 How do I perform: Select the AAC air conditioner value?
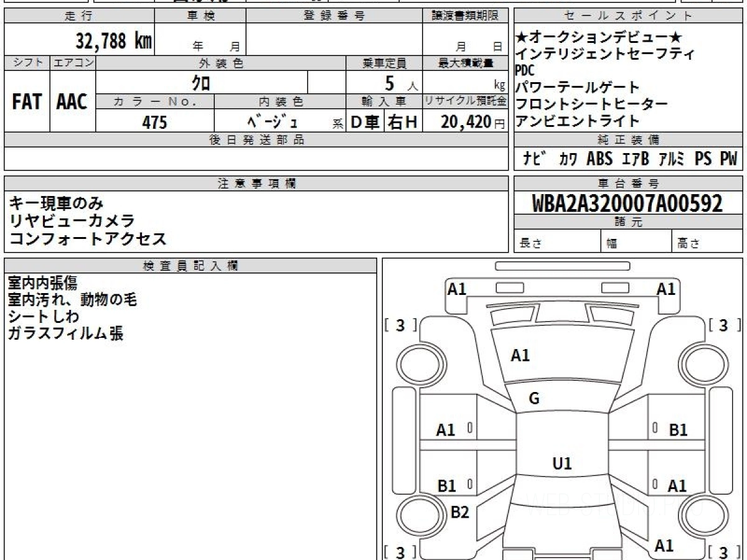pyautogui.click(x=72, y=103)
